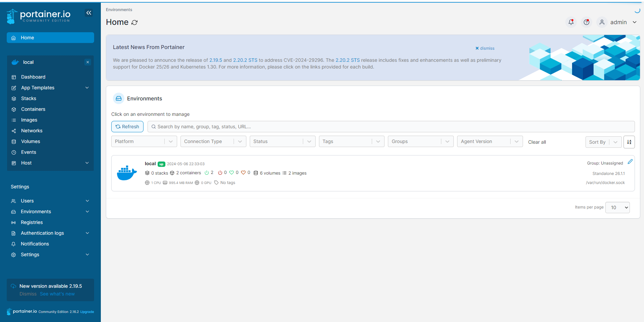Expand Users submenu chevron
644x322 pixels.
point(87,201)
